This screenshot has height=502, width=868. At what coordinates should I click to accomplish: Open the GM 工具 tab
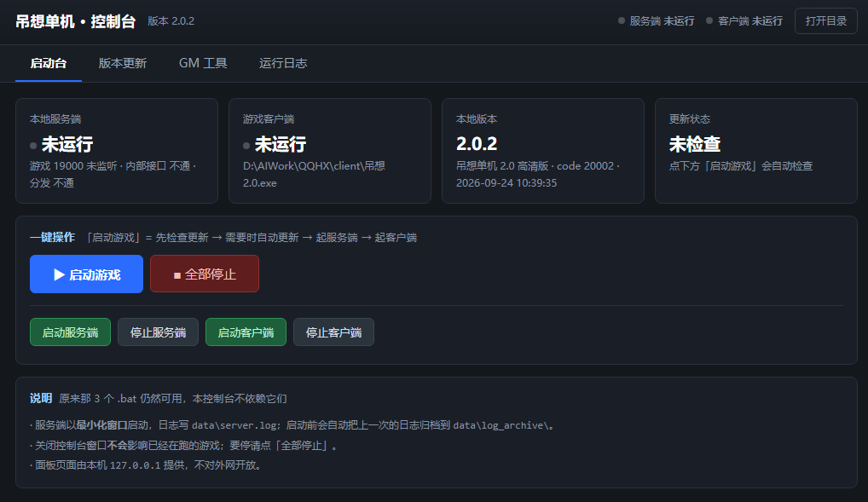click(203, 63)
